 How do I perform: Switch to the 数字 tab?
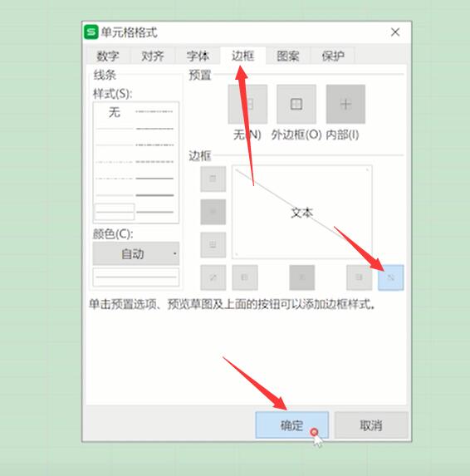pos(108,56)
